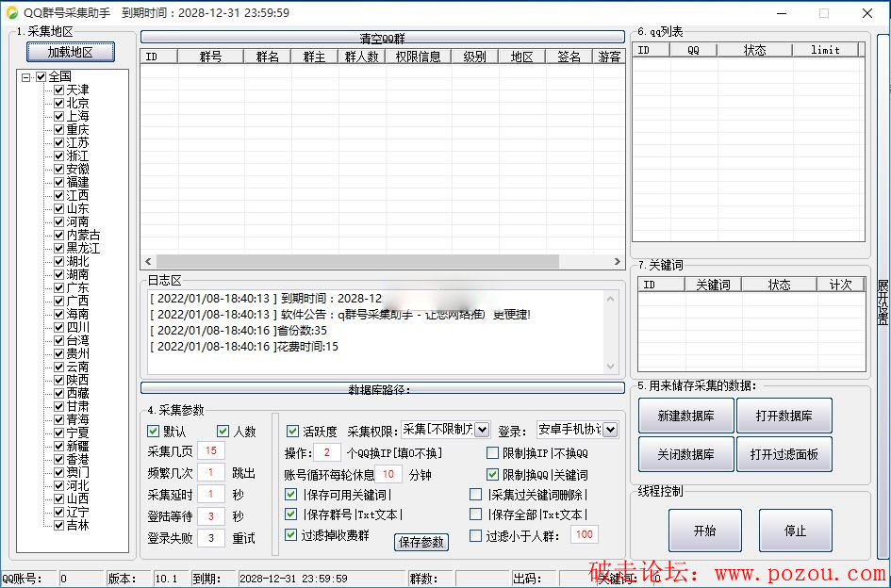Click the 关闭数据库 button
This screenshot has height=588, width=891.
[685, 454]
